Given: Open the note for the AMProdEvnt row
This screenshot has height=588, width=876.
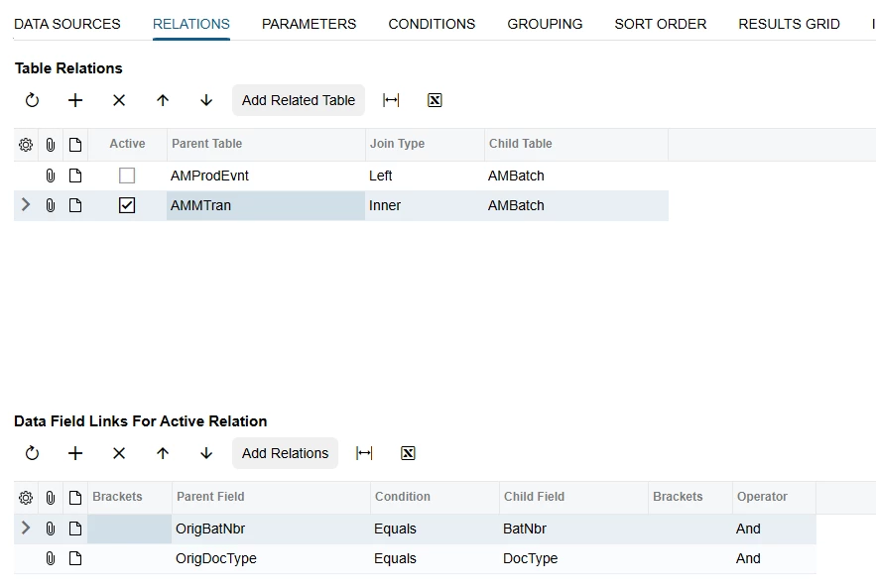Looking at the screenshot, I should tap(75, 176).
